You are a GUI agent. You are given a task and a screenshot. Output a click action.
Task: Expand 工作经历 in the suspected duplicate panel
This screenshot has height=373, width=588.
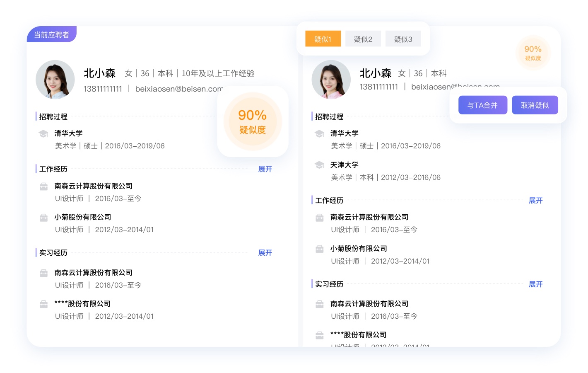click(x=535, y=201)
